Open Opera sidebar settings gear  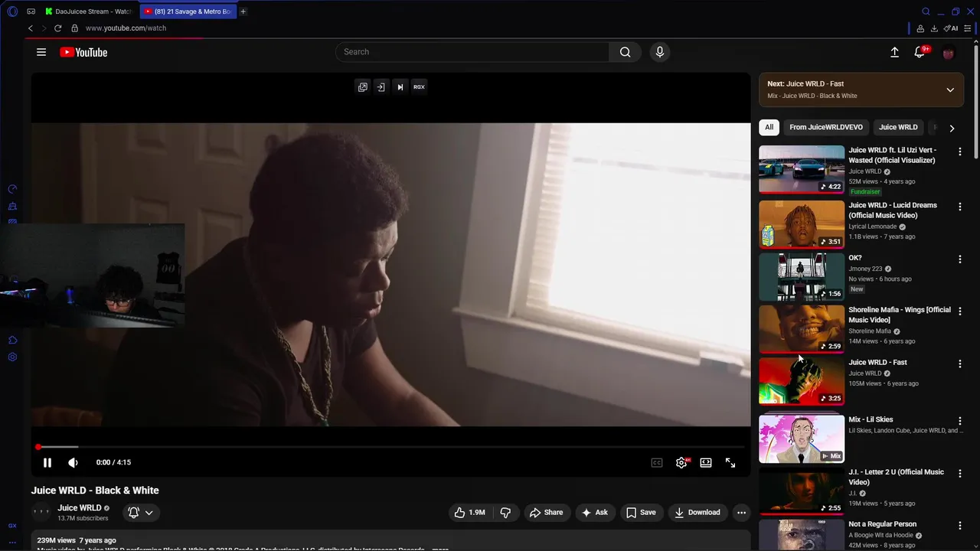click(x=12, y=357)
